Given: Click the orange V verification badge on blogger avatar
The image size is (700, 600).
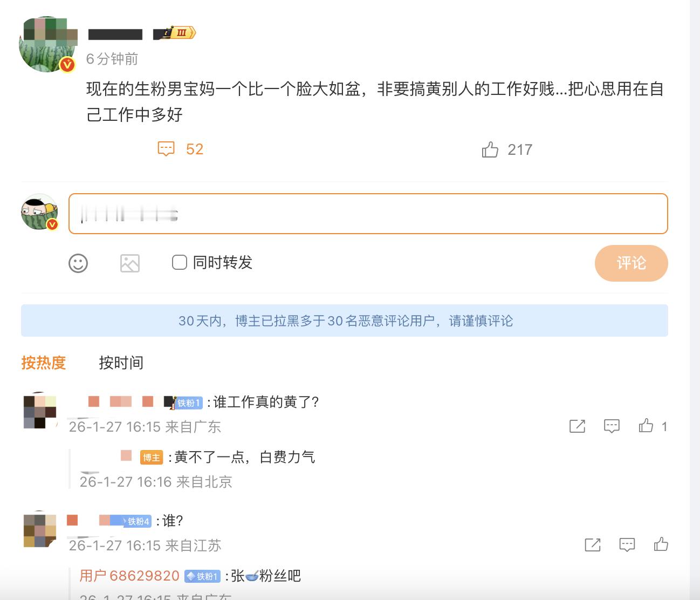Looking at the screenshot, I should (x=66, y=64).
